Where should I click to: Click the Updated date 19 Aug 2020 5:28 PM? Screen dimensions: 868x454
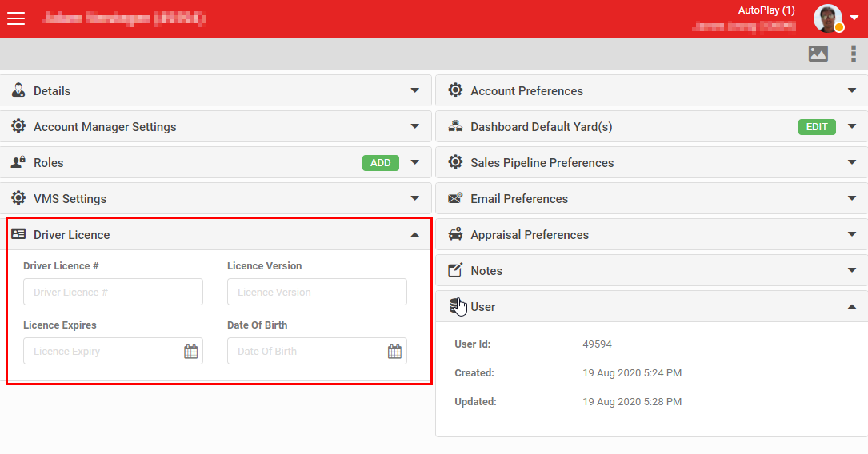click(632, 401)
